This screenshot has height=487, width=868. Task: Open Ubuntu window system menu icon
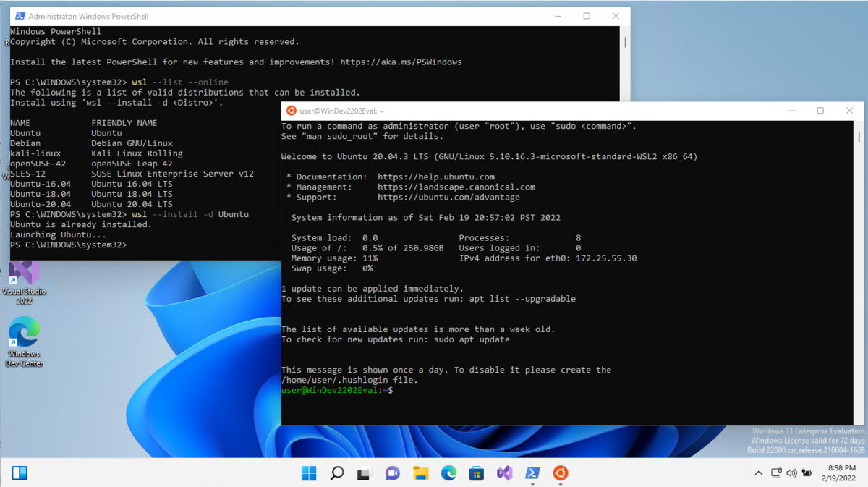click(291, 111)
